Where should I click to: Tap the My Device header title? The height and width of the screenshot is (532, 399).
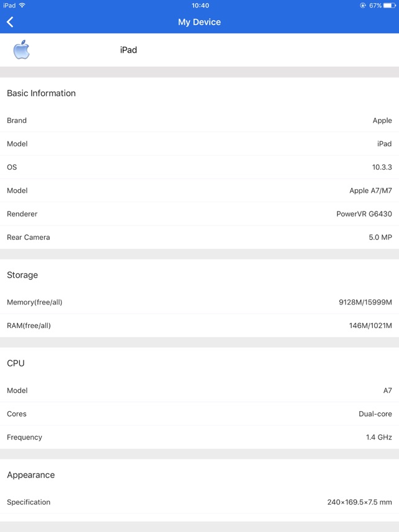pos(199,22)
